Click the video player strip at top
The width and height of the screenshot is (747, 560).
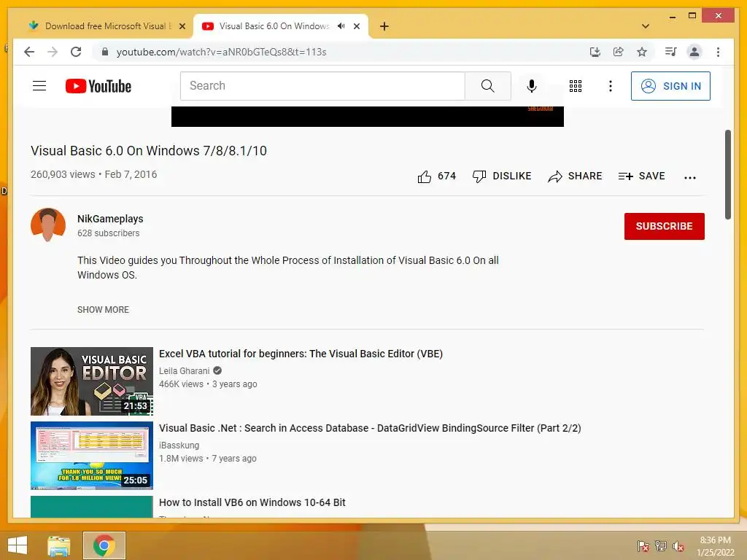tap(368, 117)
